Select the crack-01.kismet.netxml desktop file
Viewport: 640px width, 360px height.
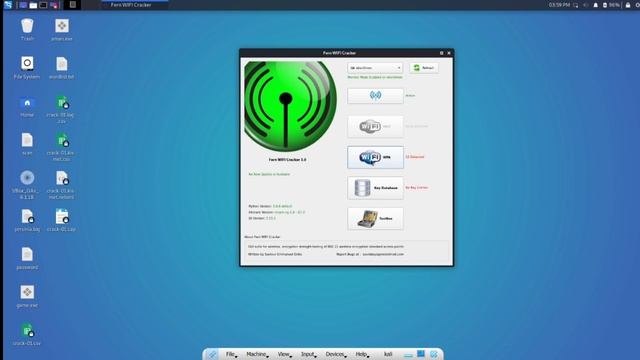(62, 185)
